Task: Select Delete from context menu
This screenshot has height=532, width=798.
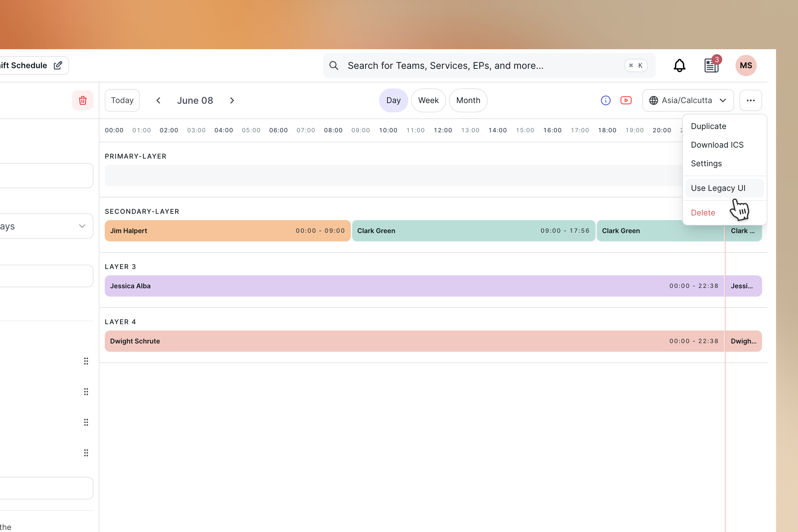Action: coord(703,212)
